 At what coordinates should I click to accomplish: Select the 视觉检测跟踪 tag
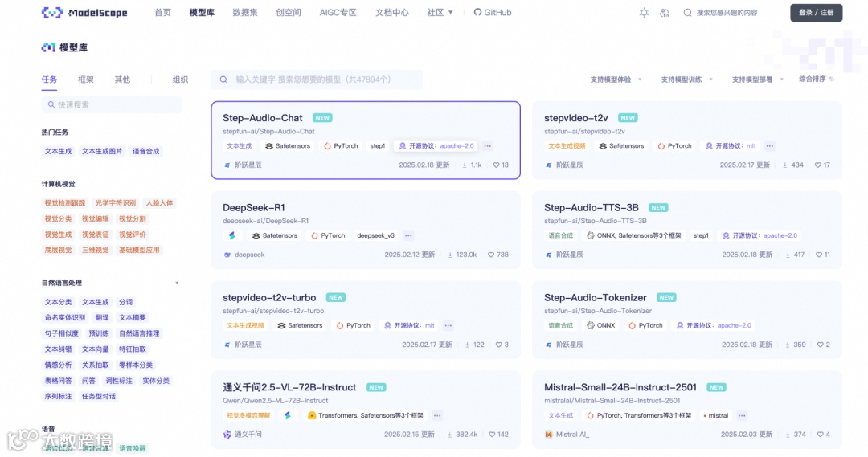click(65, 203)
